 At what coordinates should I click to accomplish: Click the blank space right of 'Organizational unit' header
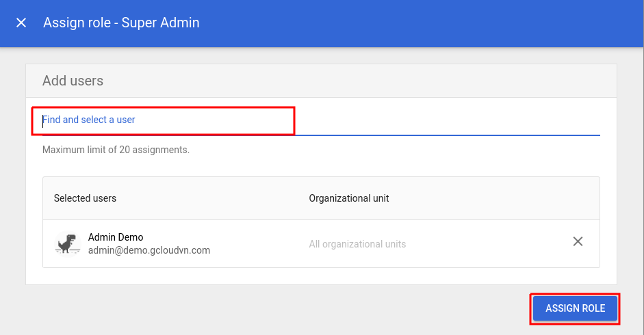tap(493, 198)
